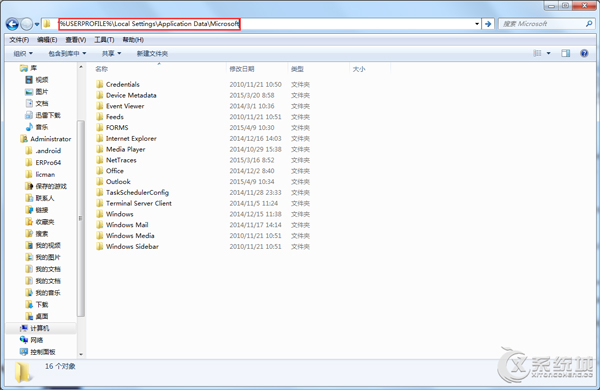The image size is (600, 390).
Task: Select Administrator in navigation pane
Action: [46, 139]
